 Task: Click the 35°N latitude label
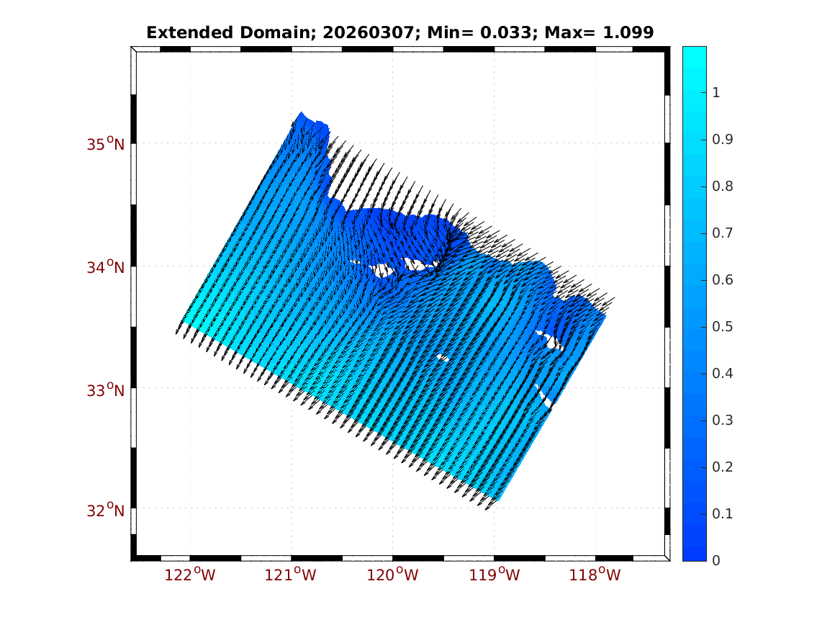click(106, 144)
